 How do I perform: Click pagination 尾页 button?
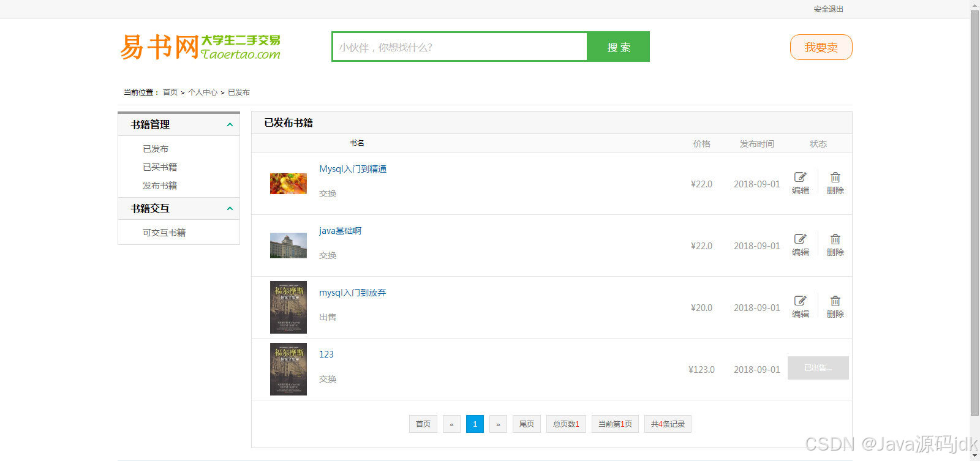tap(527, 424)
